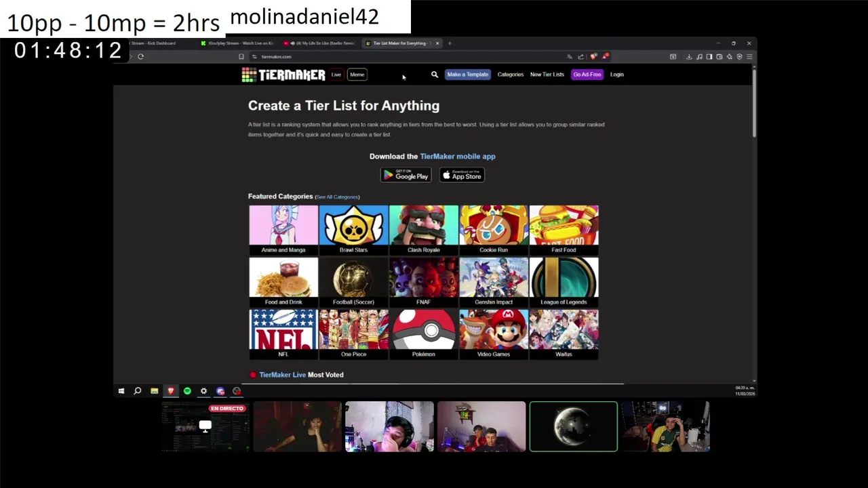The height and width of the screenshot is (488, 868).
Task: Open the Pokémon category
Action: pos(424,334)
